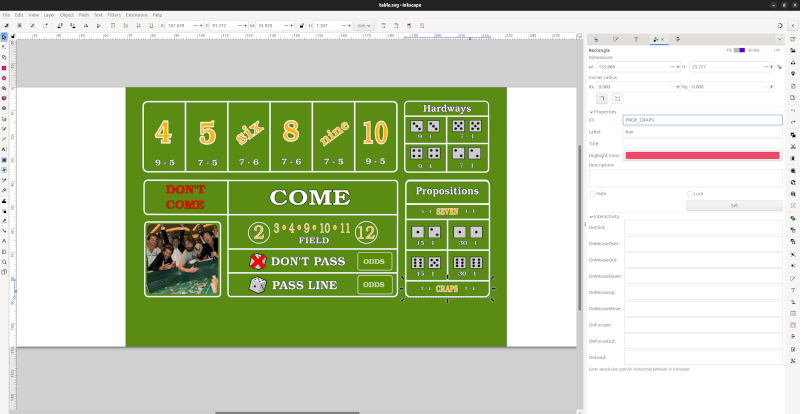
Task: Select the Ellipse tool
Action: [4, 78]
